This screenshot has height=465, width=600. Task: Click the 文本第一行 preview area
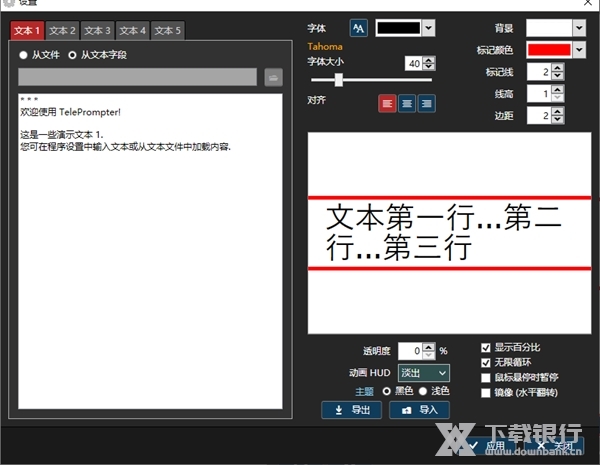pos(450,233)
